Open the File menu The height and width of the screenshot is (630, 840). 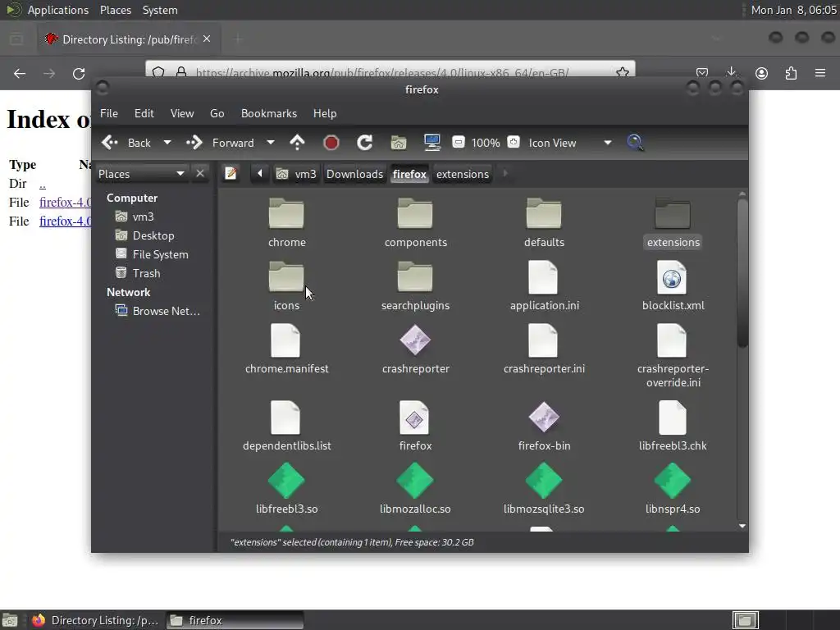109,113
